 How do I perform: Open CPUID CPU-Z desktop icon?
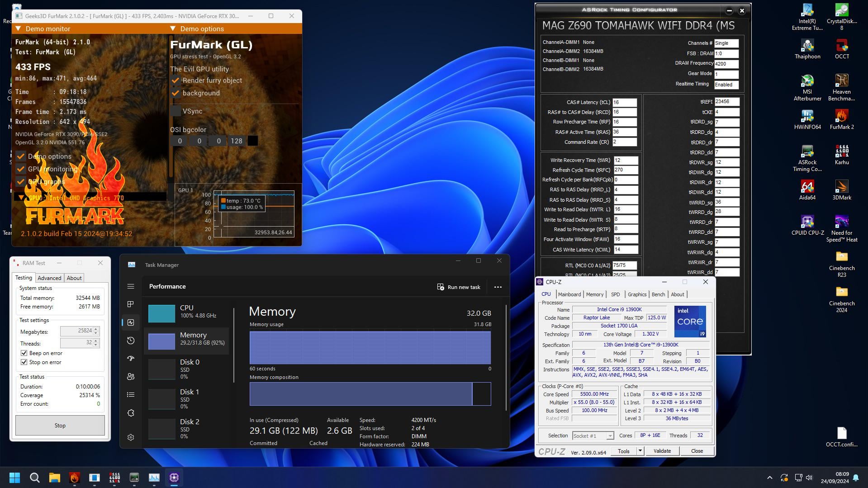[807, 225]
